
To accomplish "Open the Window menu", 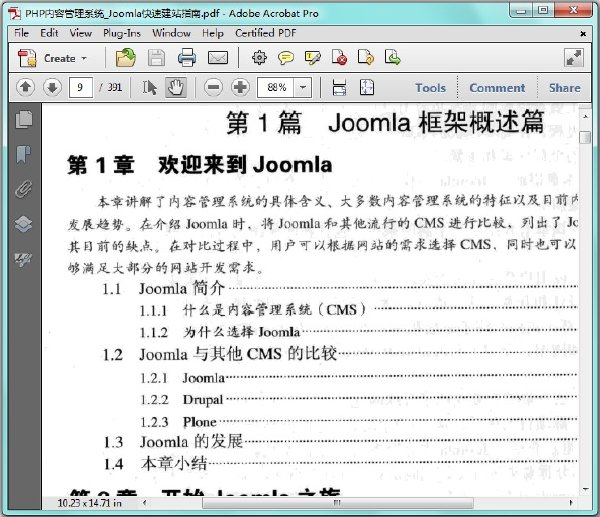I will [x=171, y=33].
